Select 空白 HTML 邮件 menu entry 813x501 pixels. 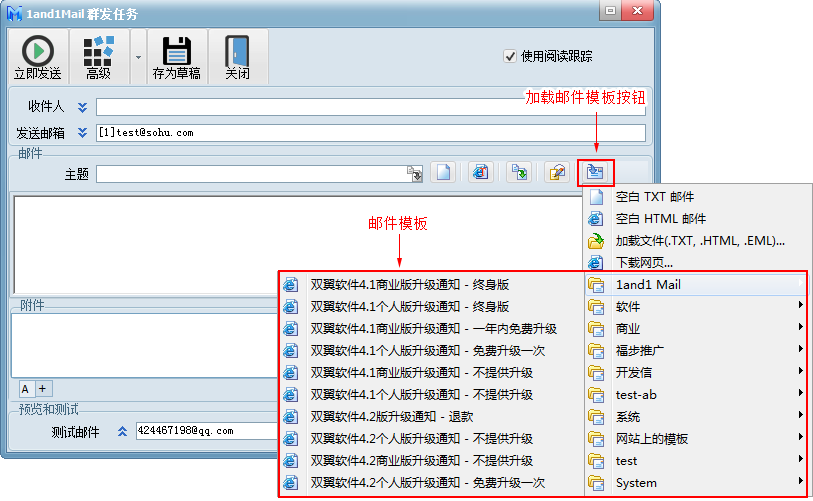(697, 219)
